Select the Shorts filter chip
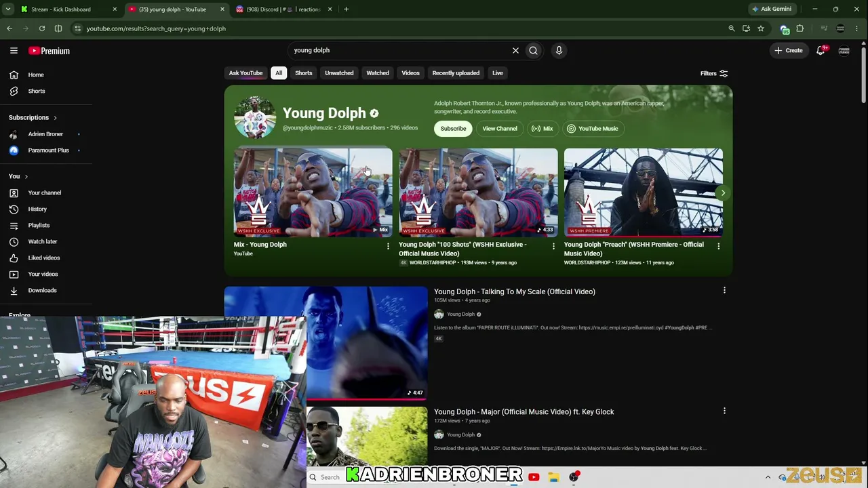 (x=304, y=73)
